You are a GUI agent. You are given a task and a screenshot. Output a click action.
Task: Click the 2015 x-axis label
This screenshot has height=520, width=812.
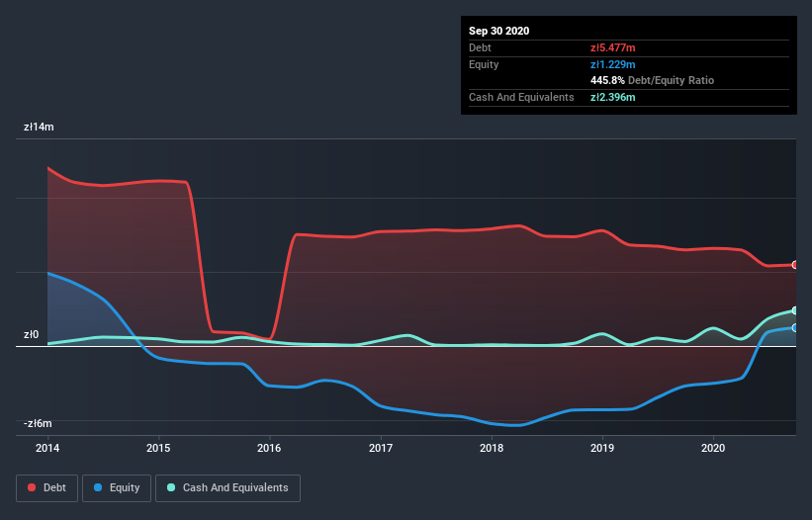pyautogui.click(x=158, y=448)
